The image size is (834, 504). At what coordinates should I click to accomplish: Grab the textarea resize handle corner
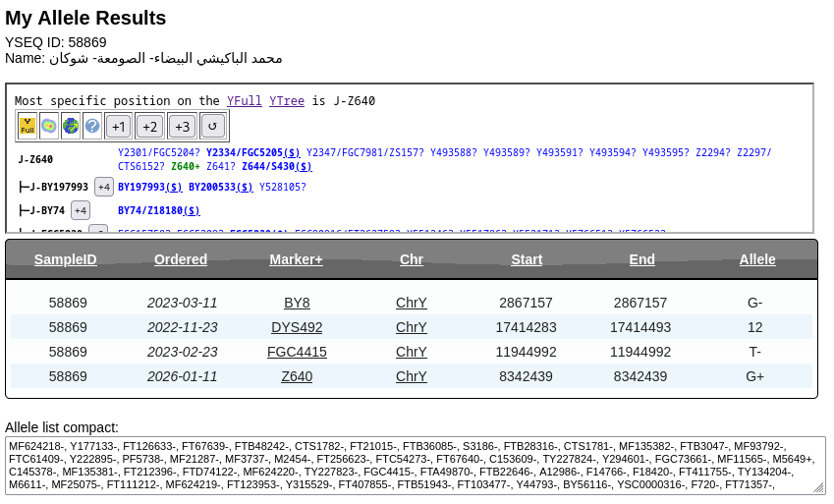click(819, 488)
